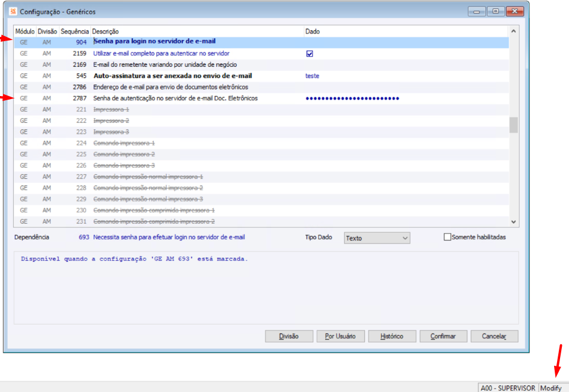The image size is (569, 392).
Task: Select row 'Senha de autenticação no servidor de e-mail Doc. Eletrônicos'
Action: [x=261, y=98]
